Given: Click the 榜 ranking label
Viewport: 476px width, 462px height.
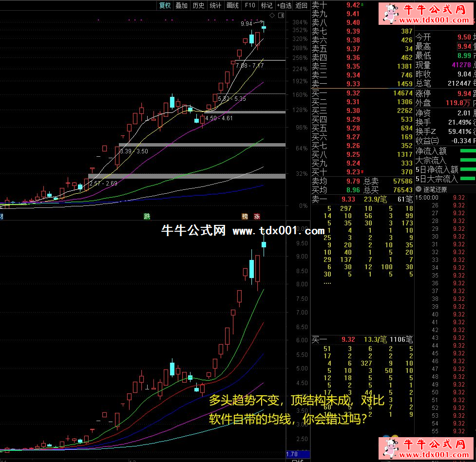Looking at the screenshot, I should tap(245, 216).
